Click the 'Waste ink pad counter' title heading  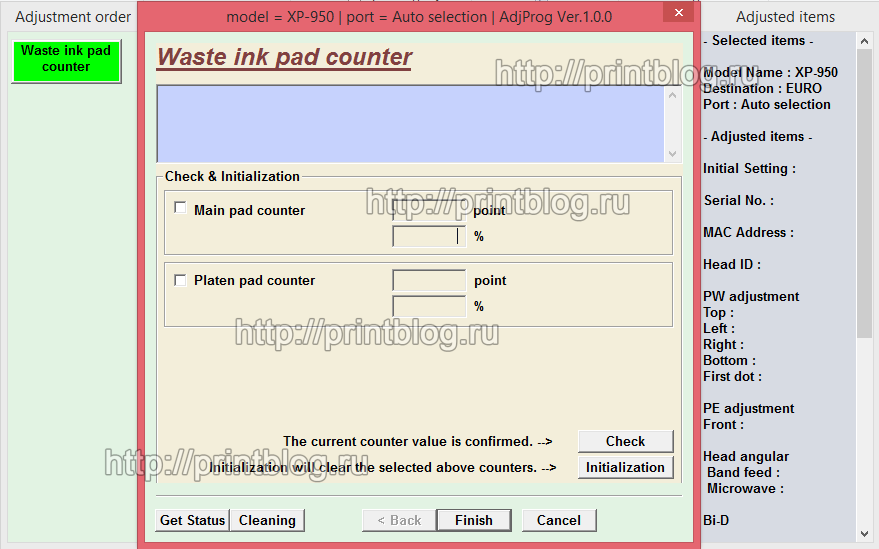pos(284,57)
